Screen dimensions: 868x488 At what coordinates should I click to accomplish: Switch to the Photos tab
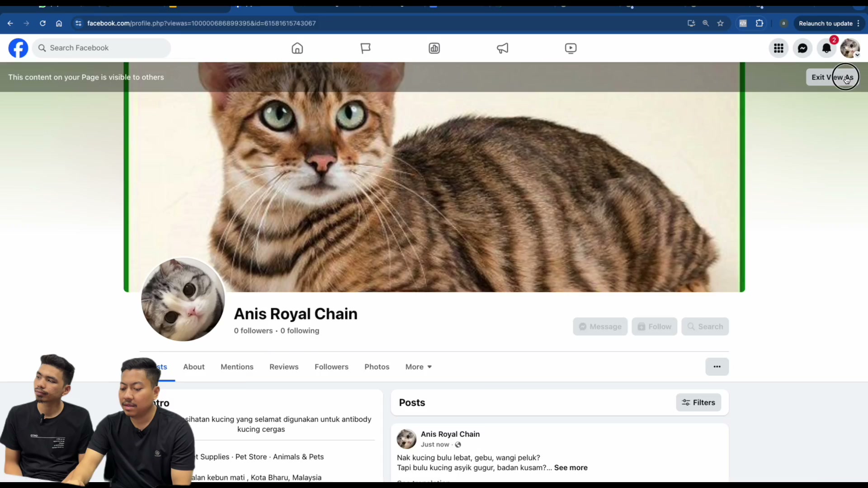pos(377,366)
